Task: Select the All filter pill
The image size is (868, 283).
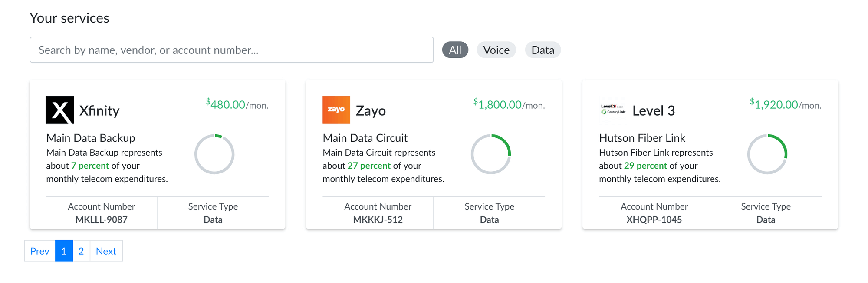Action: tap(455, 50)
